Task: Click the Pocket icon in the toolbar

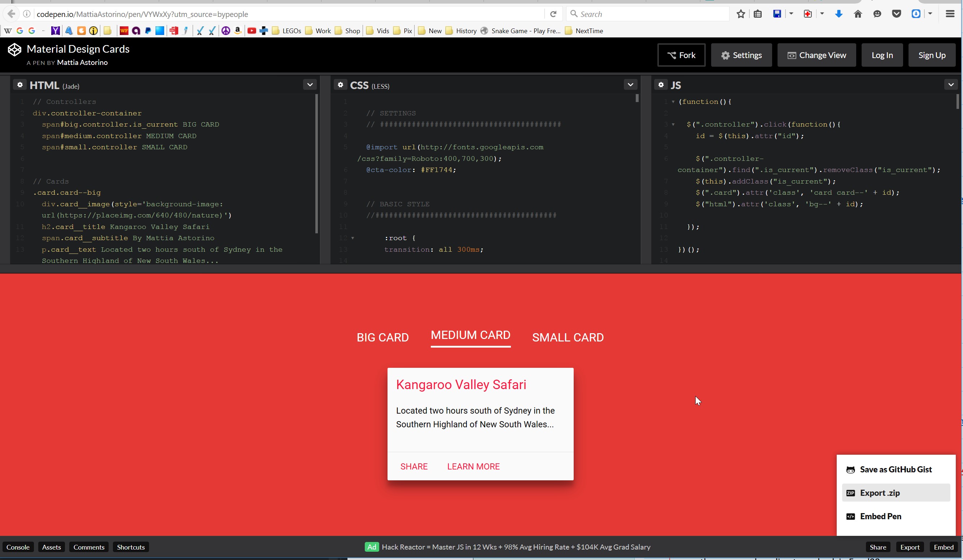Action: click(897, 14)
